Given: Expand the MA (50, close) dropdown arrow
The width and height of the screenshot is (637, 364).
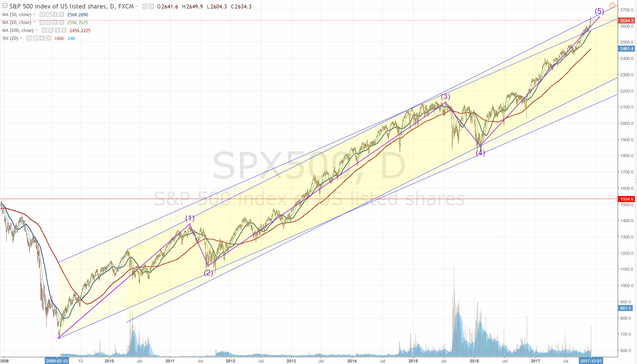Looking at the screenshot, I should [34, 15].
